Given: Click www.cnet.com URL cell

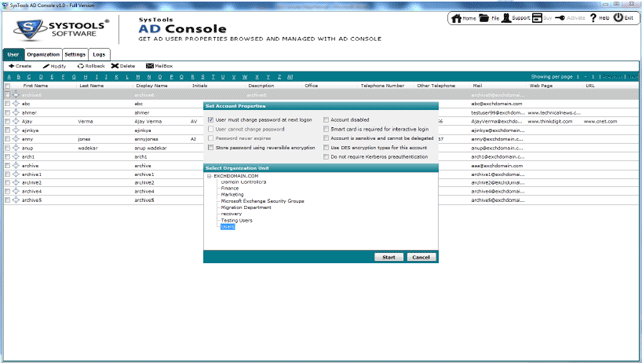Looking at the screenshot, I should [x=600, y=121].
